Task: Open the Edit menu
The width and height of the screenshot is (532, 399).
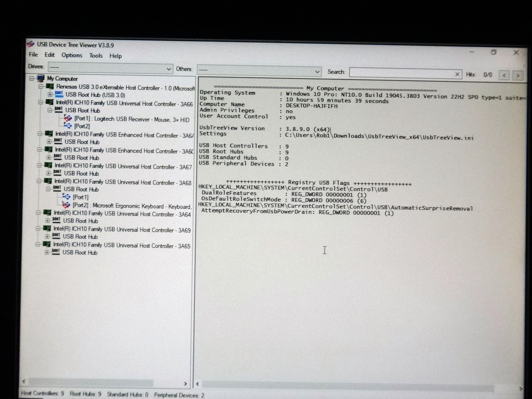Action: point(49,55)
